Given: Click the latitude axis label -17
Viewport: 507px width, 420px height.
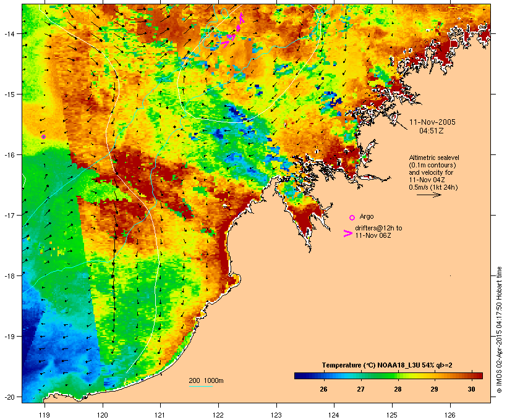Looking at the screenshot, I should [x=9, y=215].
